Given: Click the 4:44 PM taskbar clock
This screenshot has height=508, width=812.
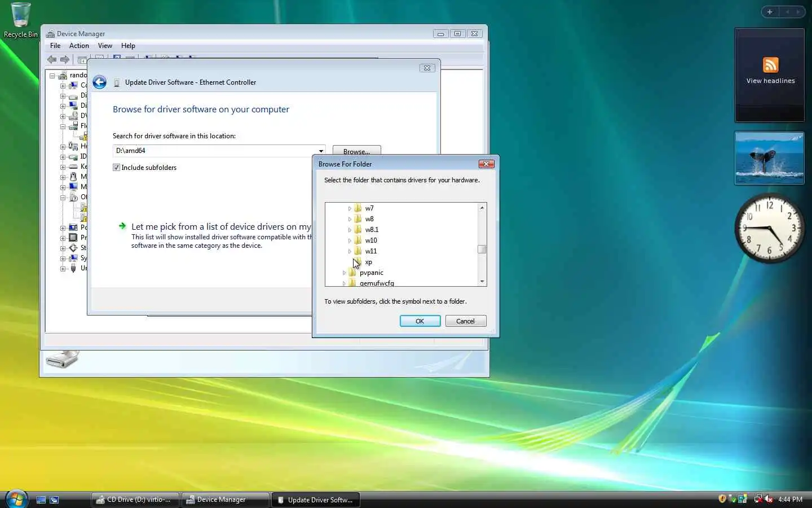Looking at the screenshot, I should (790, 500).
